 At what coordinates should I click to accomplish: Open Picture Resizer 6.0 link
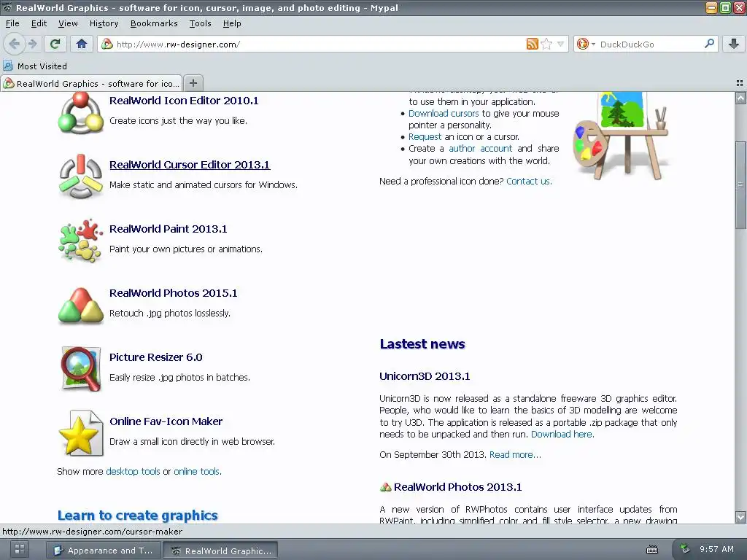[x=156, y=357]
